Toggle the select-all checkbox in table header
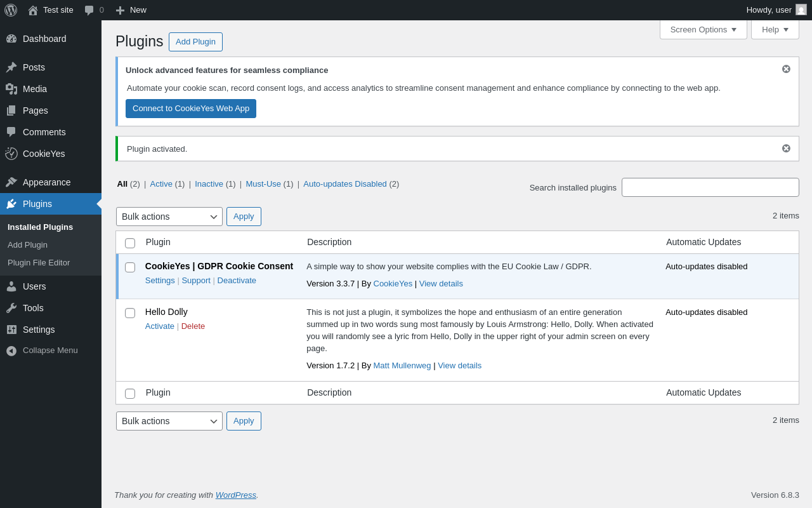Image resolution: width=812 pixels, height=508 pixels. tap(130, 243)
